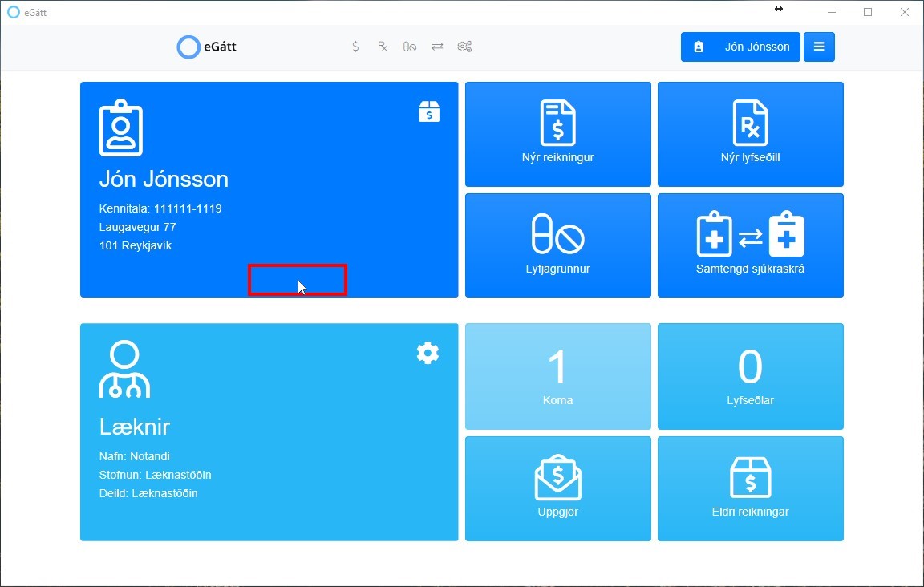Click the Læknir heading

[135, 427]
